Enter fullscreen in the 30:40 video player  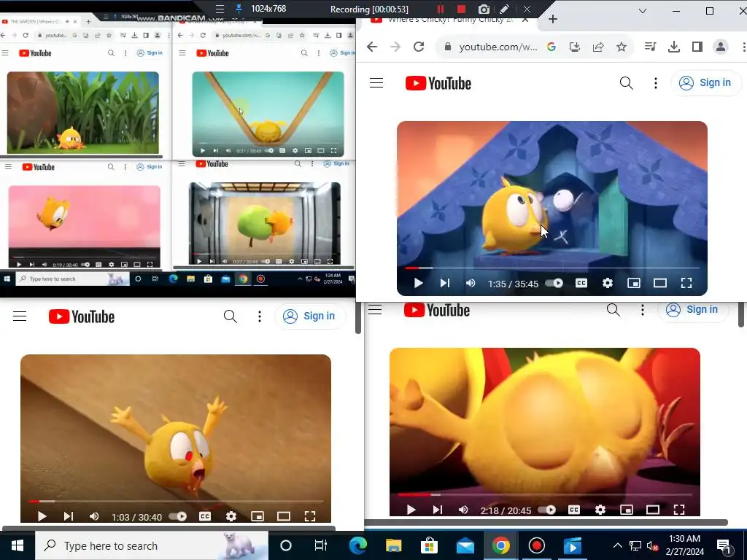click(309, 517)
